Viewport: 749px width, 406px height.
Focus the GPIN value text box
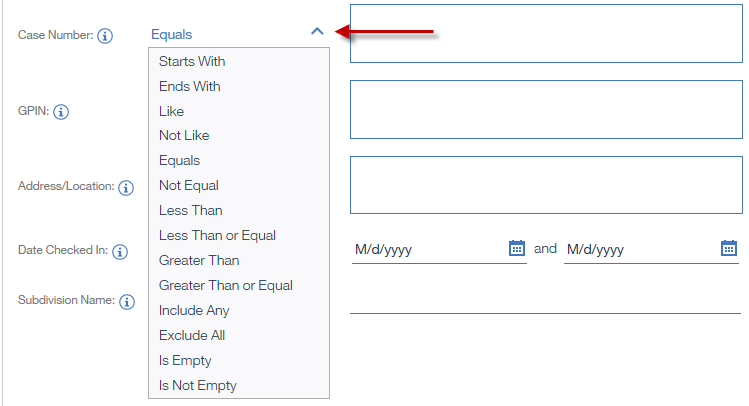[x=546, y=109]
